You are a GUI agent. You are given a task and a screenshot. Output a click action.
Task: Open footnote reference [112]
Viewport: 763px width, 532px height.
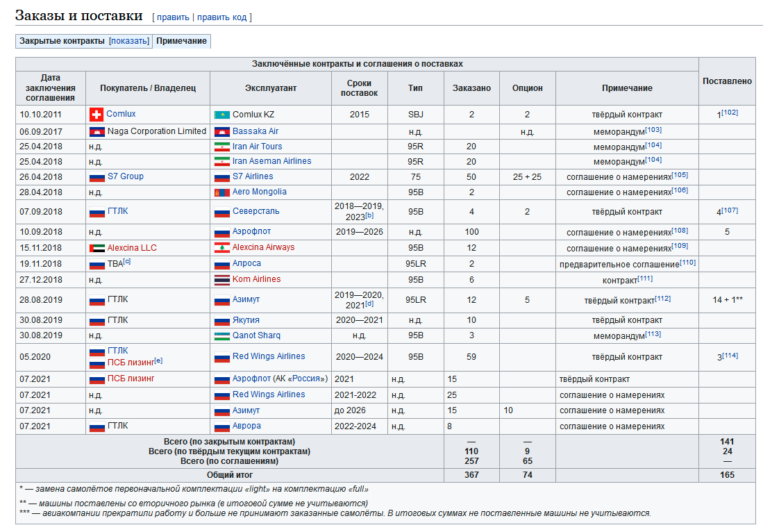tap(662, 299)
